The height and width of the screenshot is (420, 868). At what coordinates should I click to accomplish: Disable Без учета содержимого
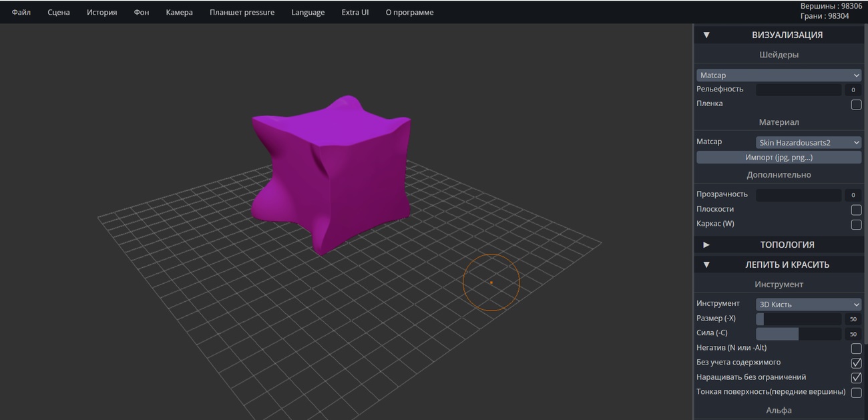[x=855, y=363]
